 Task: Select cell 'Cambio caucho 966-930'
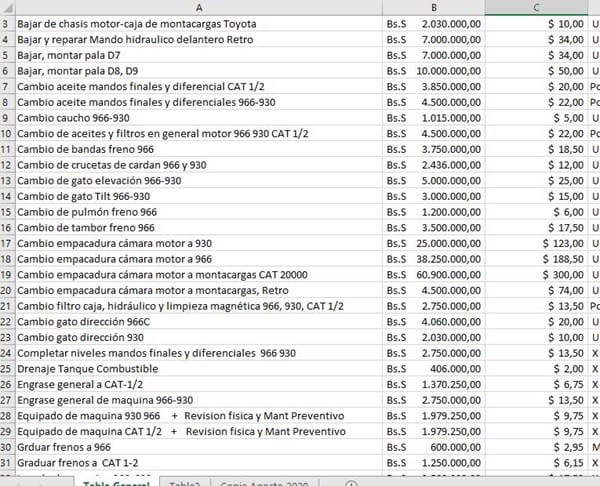coord(199,118)
